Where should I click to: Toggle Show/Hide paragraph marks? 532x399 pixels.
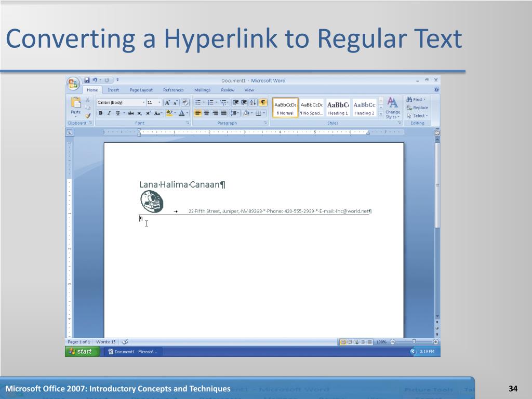[263, 102]
